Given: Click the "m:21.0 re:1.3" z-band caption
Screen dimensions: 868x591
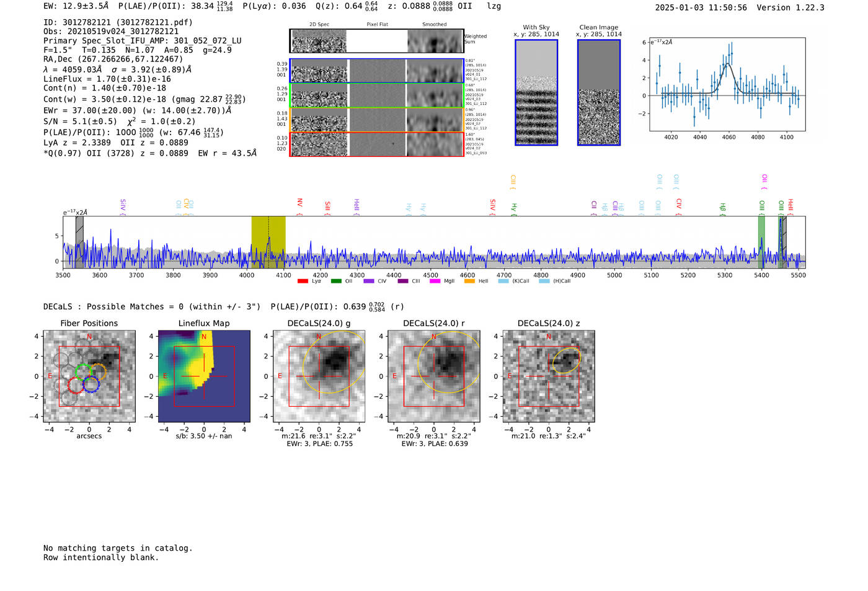Looking at the screenshot, I should [548, 436].
